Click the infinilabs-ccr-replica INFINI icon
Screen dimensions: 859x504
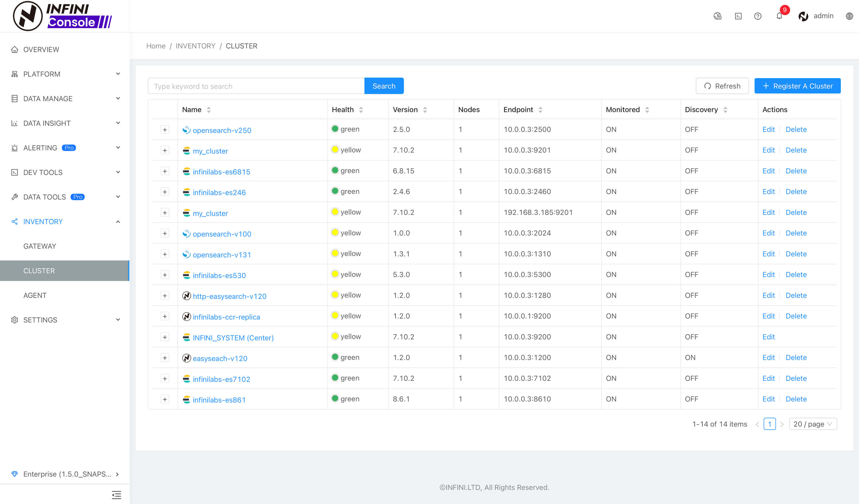click(x=186, y=316)
